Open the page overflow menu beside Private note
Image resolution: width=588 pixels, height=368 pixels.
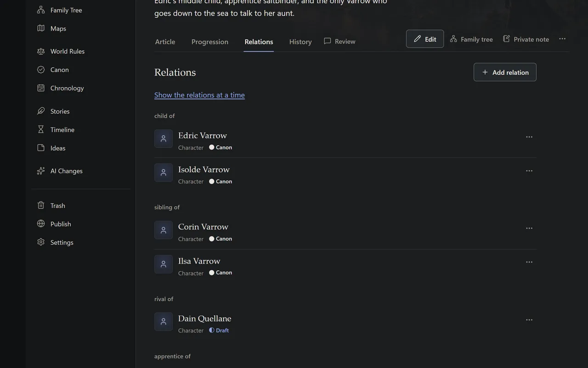pos(562,39)
